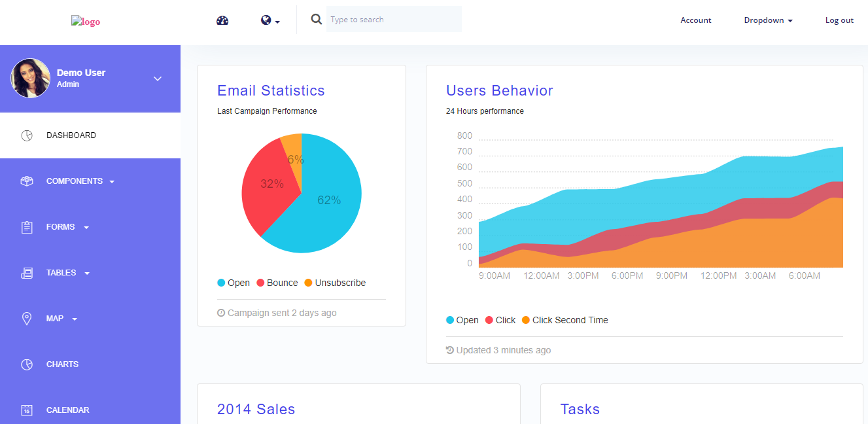Click the Tables icon in the sidebar
This screenshot has height=424, width=868.
coord(27,273)
